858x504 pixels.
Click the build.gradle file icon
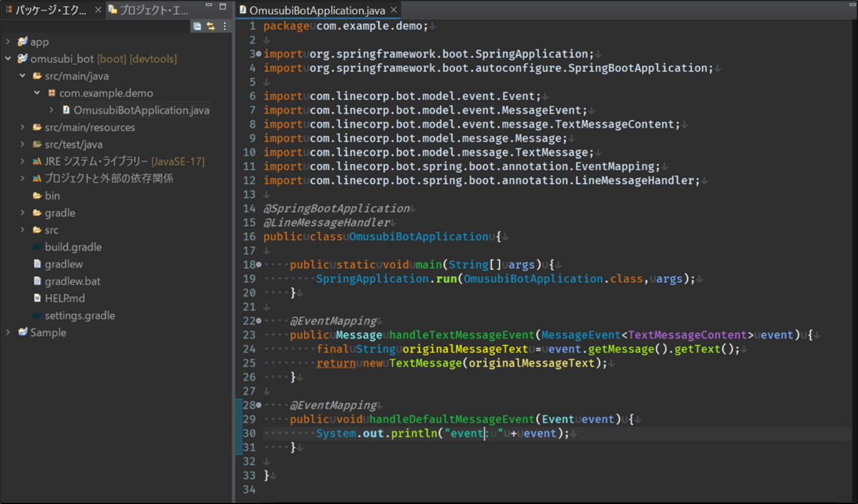37,247
